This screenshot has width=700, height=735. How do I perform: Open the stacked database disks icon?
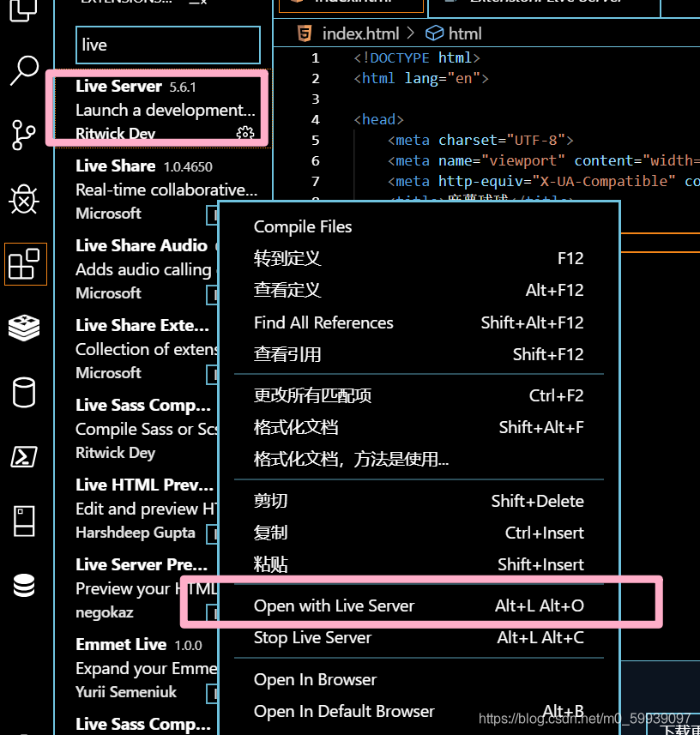[24, 586]
